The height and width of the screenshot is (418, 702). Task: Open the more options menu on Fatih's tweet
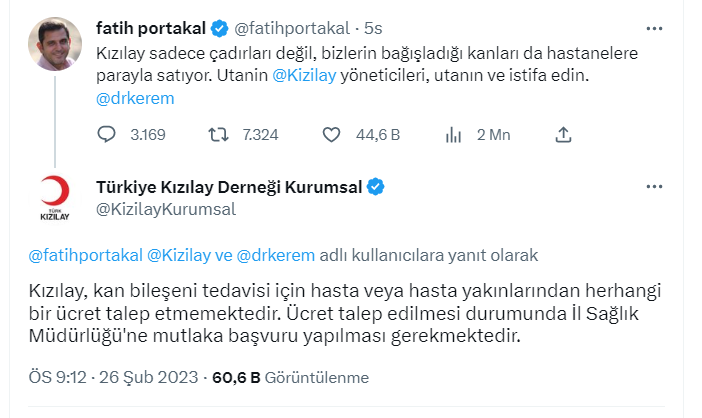[x=654, y=28]
